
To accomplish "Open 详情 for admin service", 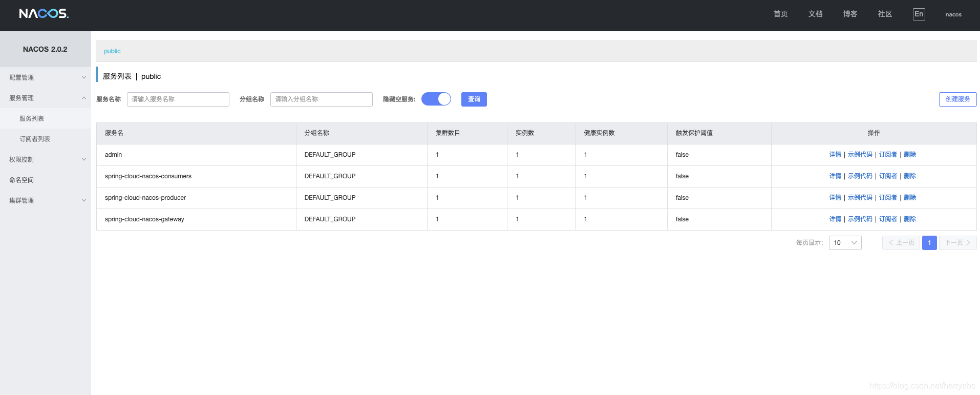I will click(835, 155).
